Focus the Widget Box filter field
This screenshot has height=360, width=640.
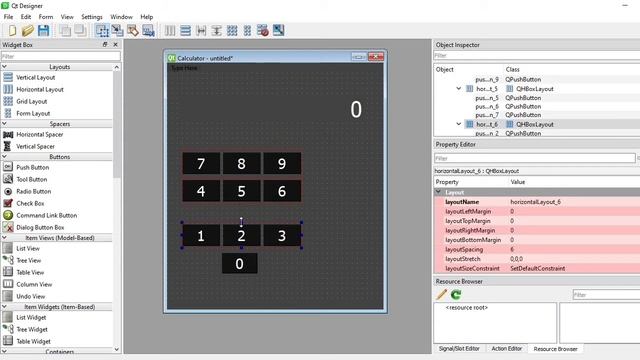[x=60, y=56]
